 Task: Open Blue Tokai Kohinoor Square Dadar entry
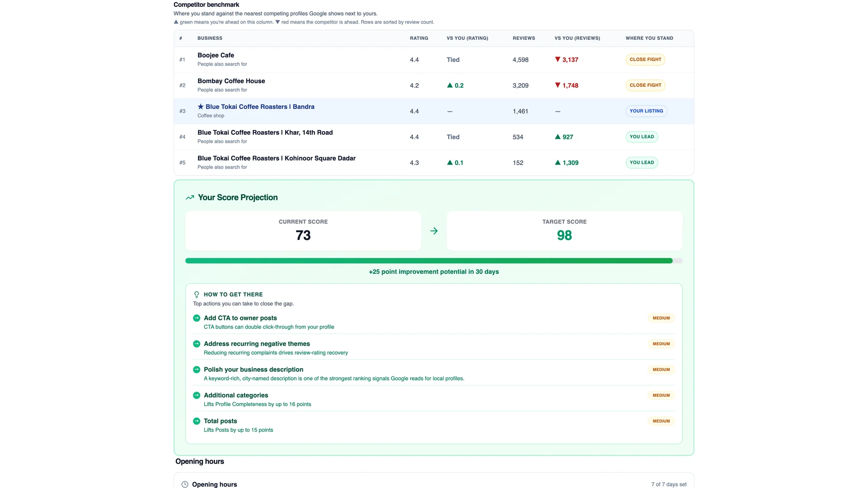(434, 163)
